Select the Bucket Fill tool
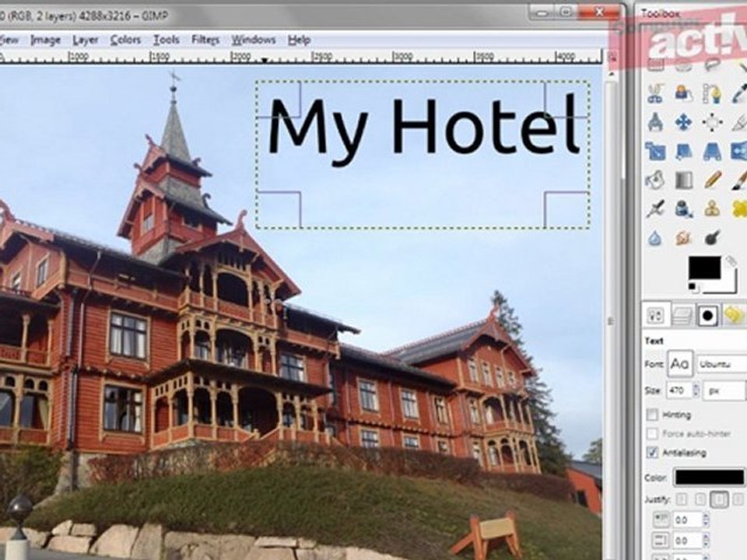The width and height of the screenshot is (747, 560). (x=655, y=180)
